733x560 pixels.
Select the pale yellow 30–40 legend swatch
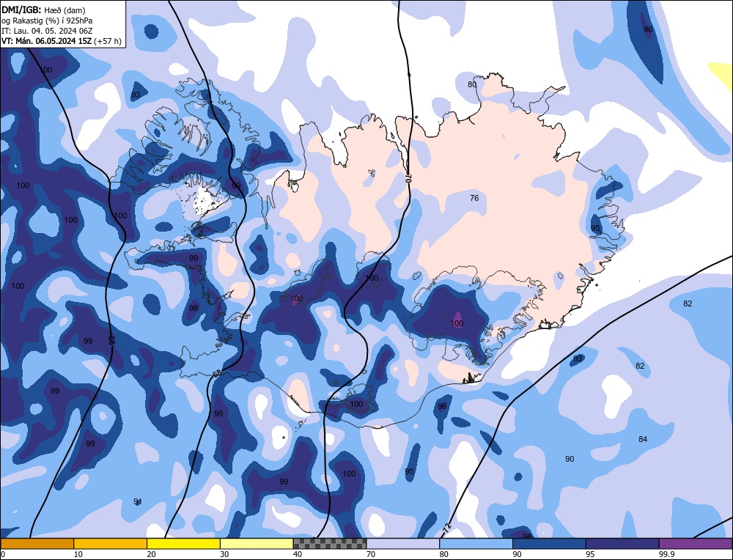coord(257,544)
